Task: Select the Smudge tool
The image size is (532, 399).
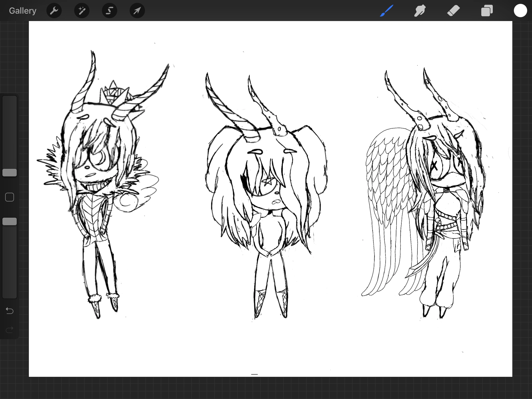Action: pyautogui.click(x=420, y=11)
